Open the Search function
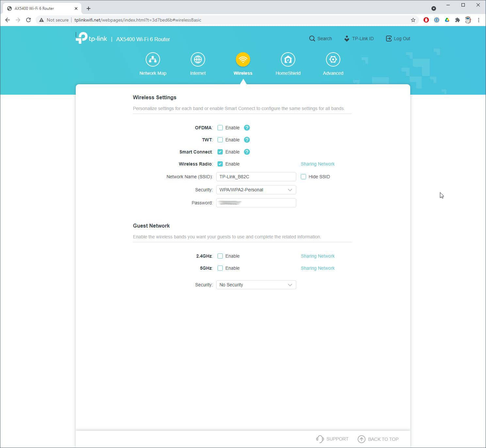The image size is (486, 448). pos(320,39)
